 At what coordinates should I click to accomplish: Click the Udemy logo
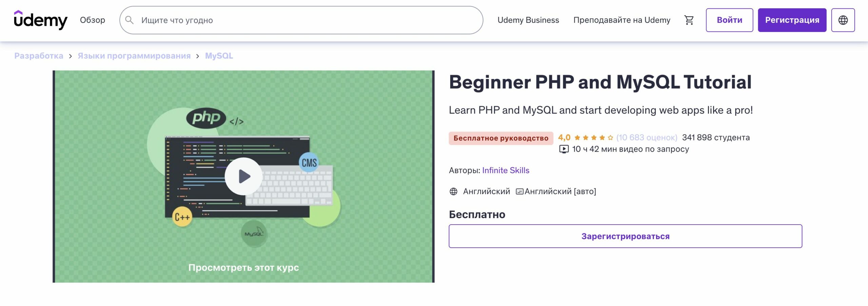pyautogui.click(x=41, y=20)
